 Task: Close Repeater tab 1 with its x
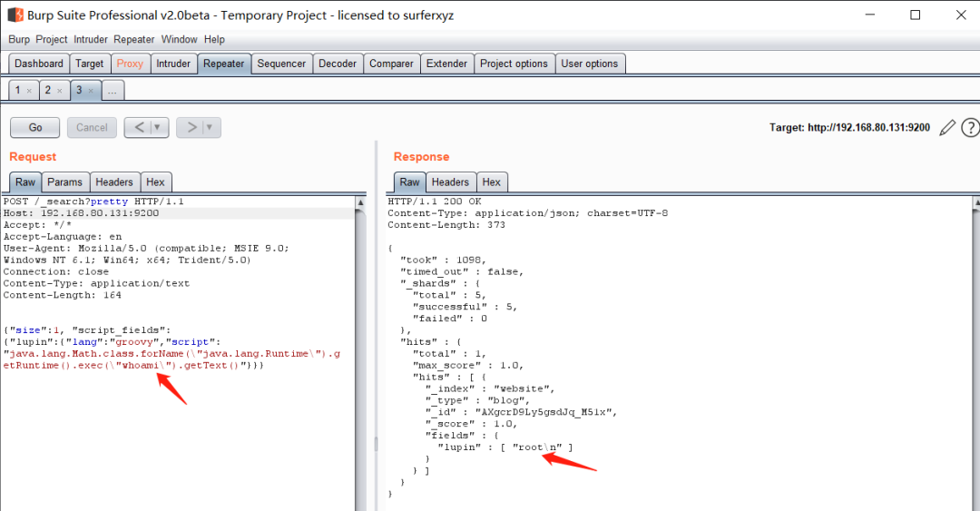pos(29,91)
